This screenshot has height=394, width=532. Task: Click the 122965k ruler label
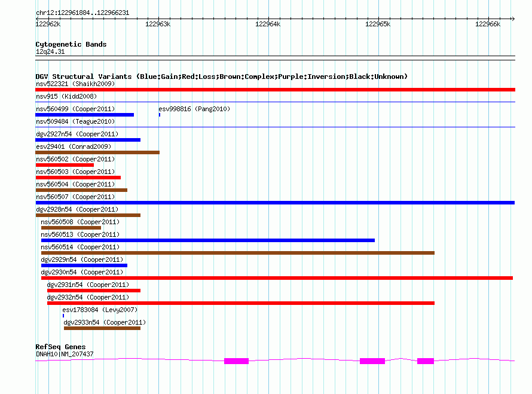(x=378, y=24)
